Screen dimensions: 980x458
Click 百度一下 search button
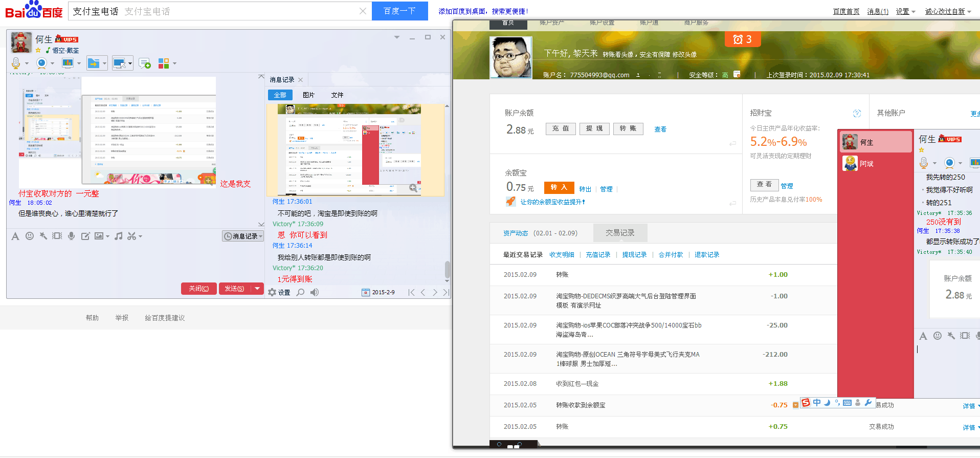399,11
